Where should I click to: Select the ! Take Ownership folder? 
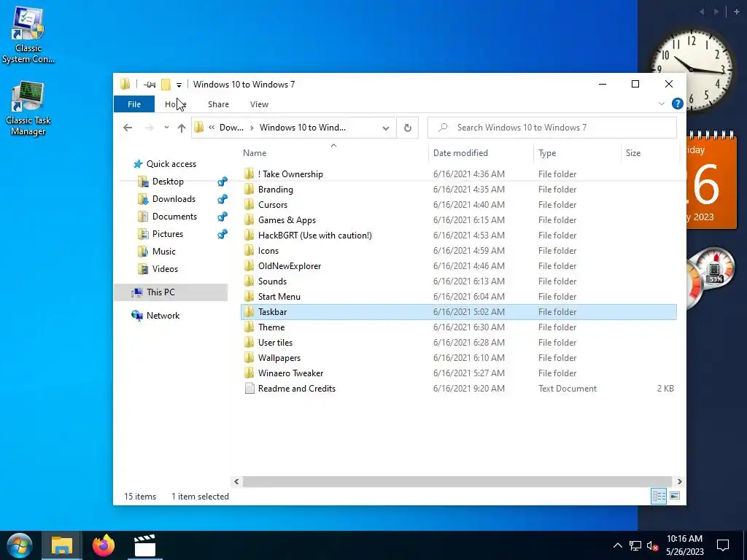[x=458, y=174]
